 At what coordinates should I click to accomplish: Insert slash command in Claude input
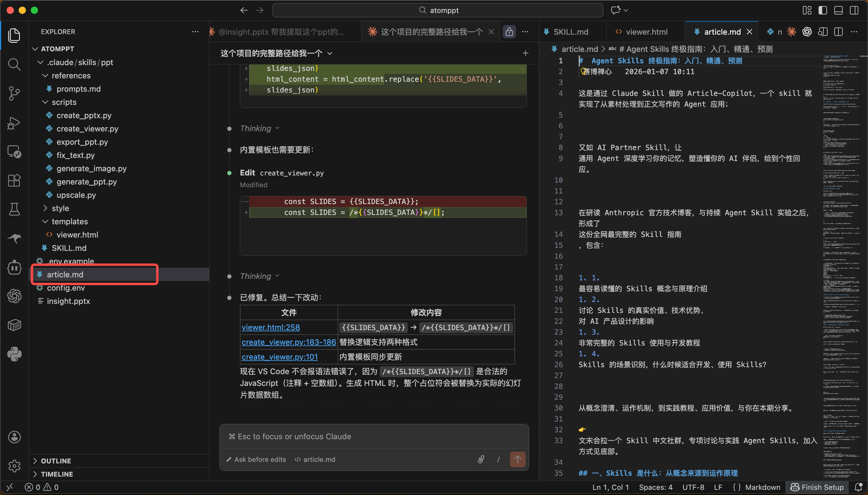tap(498, 459)
